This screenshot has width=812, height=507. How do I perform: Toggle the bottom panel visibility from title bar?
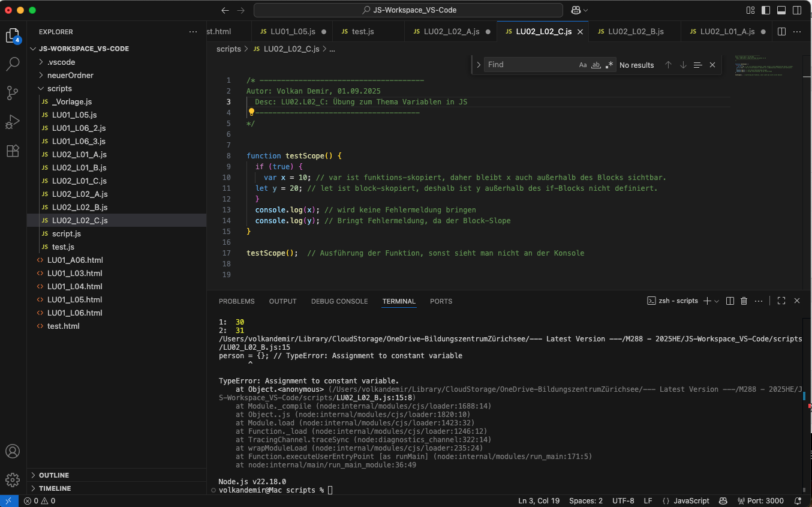coord(781,10)
